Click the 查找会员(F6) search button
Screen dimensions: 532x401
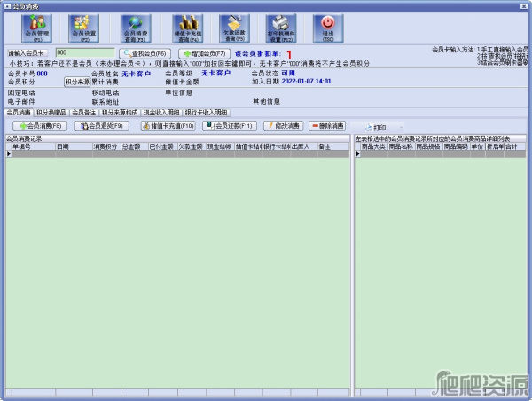pos(145,53)
